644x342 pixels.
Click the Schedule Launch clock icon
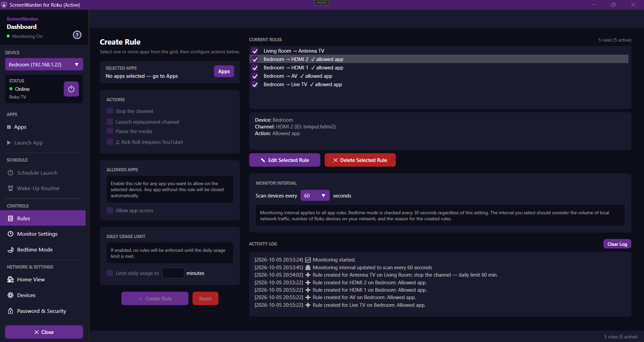(x=10, y=173)
